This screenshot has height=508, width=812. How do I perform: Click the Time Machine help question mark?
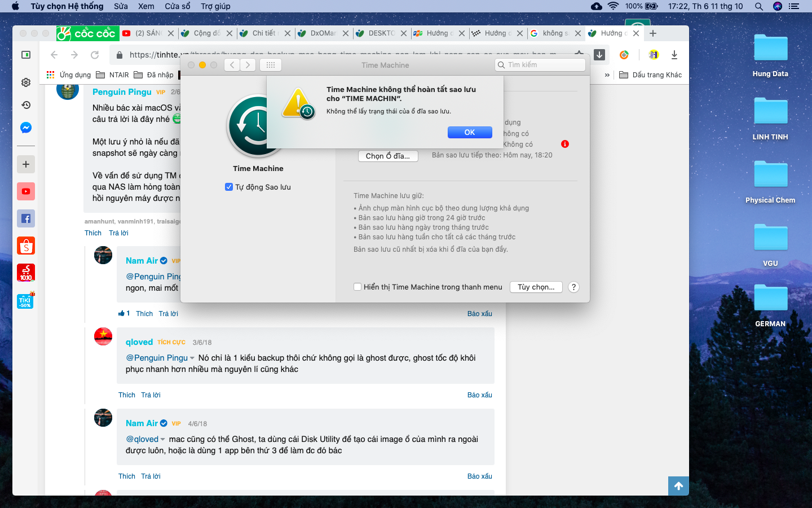[x=573, y=287]
